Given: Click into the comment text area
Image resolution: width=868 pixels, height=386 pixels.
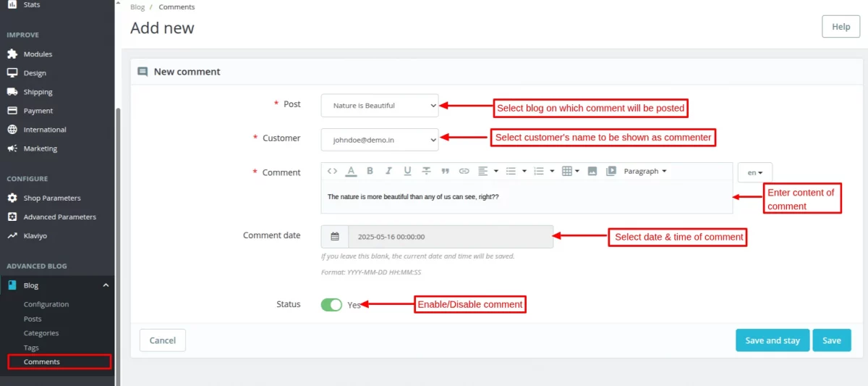Looking at the screenshot, I should tap(527, 197).
